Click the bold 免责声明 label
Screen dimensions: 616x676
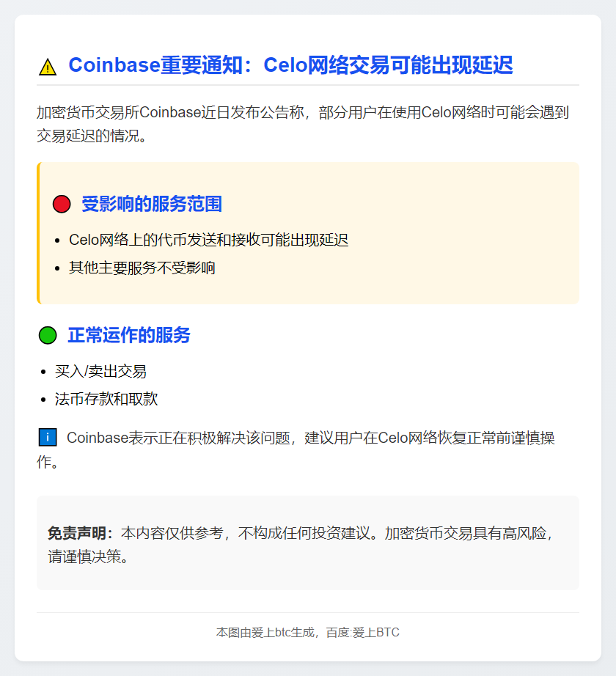tap(79, 533)
